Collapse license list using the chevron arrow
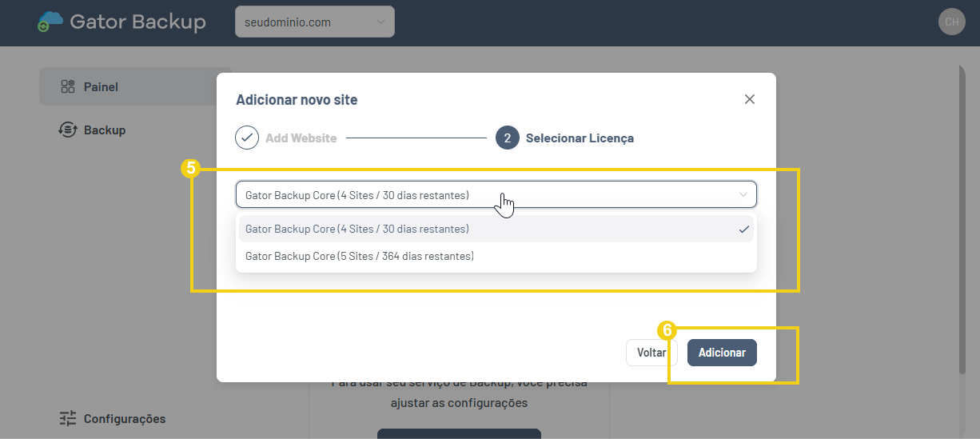This screenshot has height=439, width=980. [x=743, y=194]
